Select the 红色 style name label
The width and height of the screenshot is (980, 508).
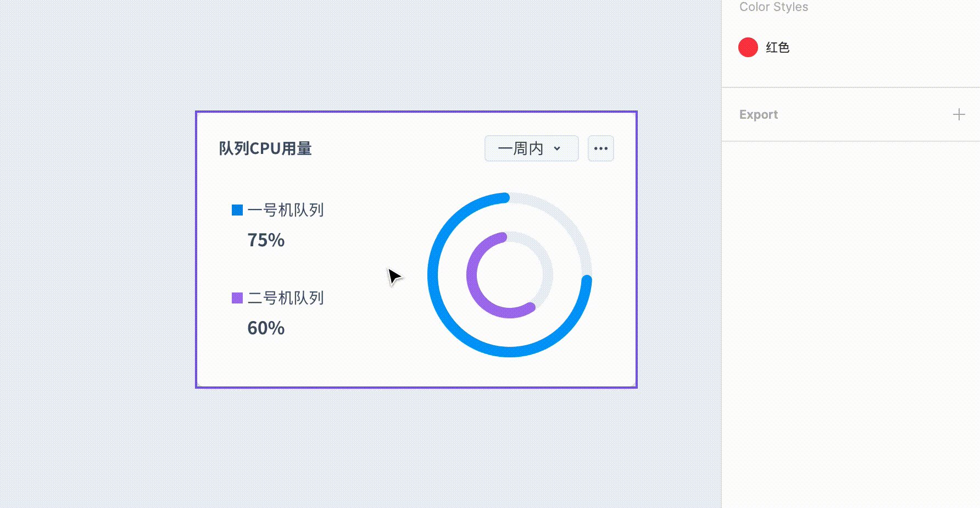pos(777,47)
